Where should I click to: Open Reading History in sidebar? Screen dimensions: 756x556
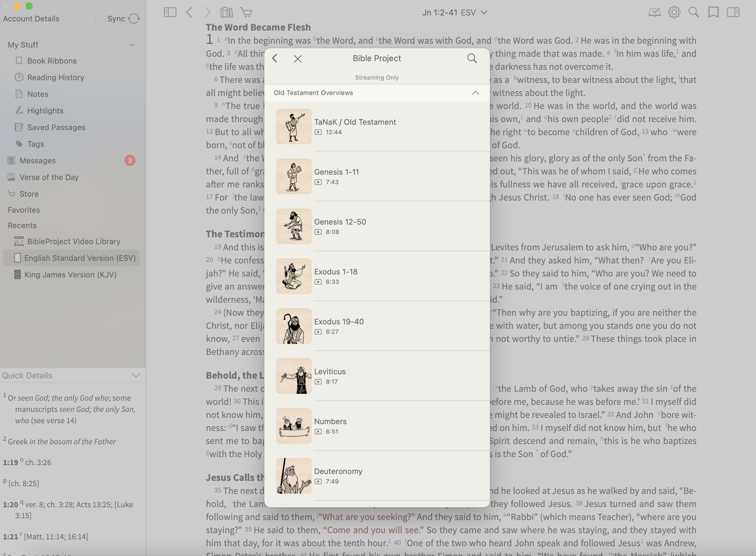[x=56, y=78]
